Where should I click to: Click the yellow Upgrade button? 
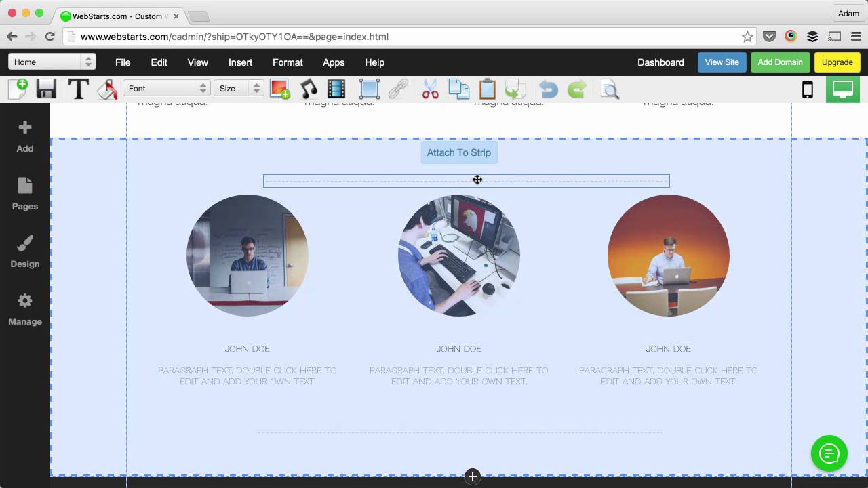[x=837, y=62]
